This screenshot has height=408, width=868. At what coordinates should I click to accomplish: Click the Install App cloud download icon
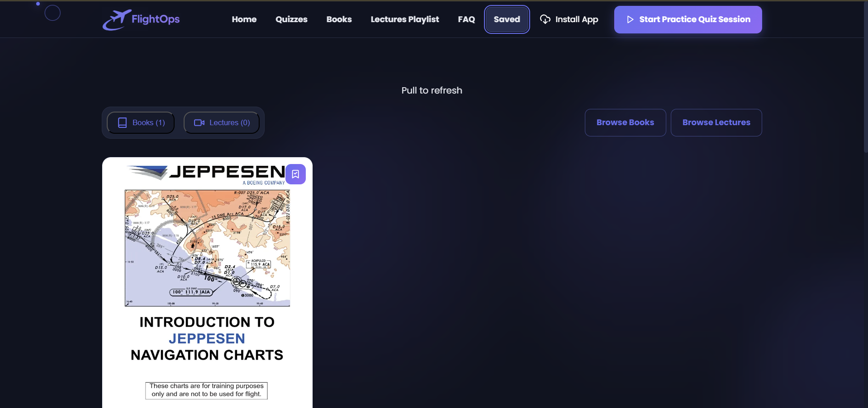[x=545, y=19]
